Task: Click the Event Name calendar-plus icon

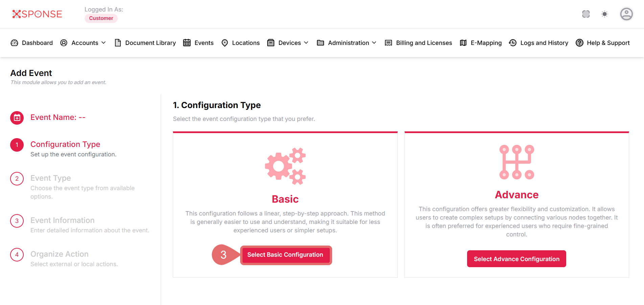Action: (x=17, y=118)
